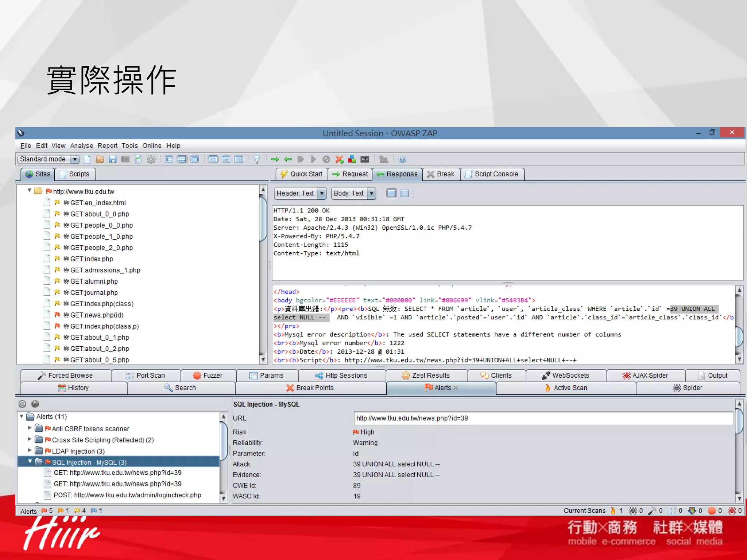Click the no-entry circle toolbar icon
Screen dimensions: 747x560
click(326, 159)
